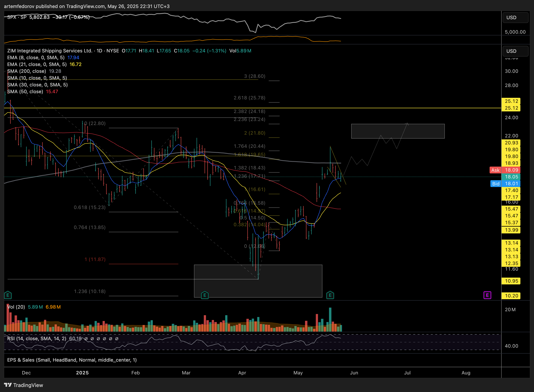Select the EPS & Sales indicator legend
Image resolution: width=534 pixels, height=392 pixels.
(x=72, y=360)
